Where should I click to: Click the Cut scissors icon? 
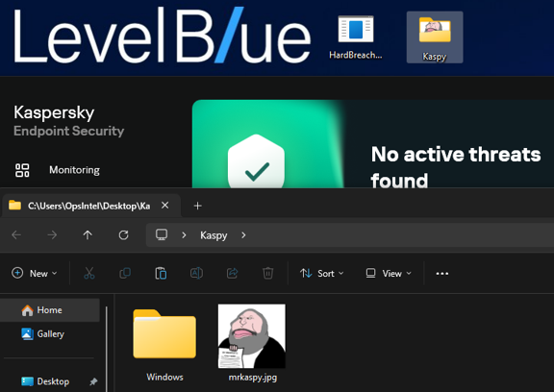(89, 273)
